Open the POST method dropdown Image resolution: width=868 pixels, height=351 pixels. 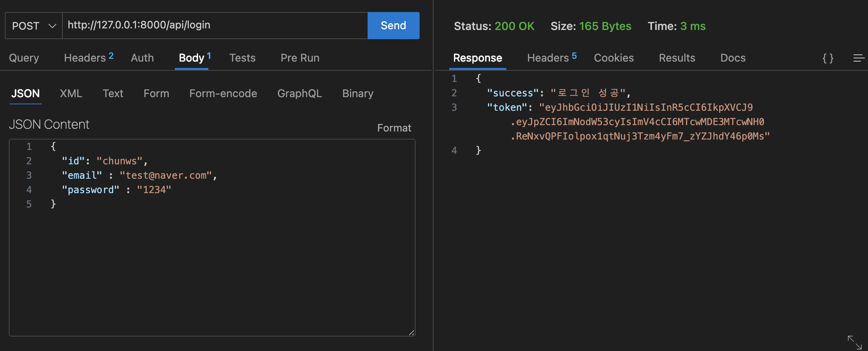click(x=34, y=26)
